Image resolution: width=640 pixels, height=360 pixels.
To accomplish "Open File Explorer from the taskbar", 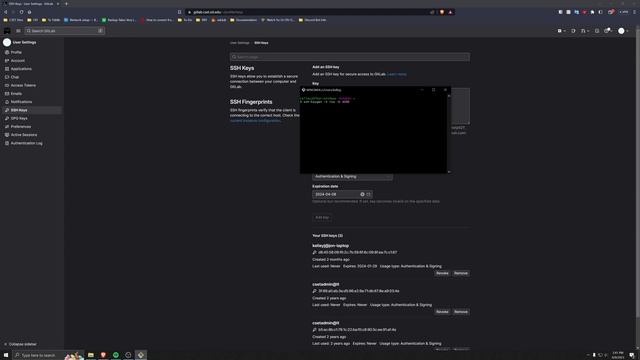I will point(91,355).
